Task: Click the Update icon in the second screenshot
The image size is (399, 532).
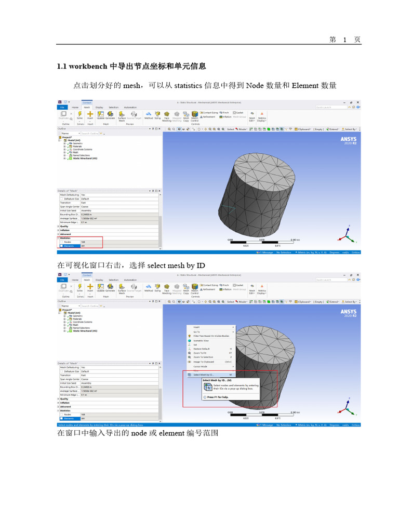Action: point(101,287)
